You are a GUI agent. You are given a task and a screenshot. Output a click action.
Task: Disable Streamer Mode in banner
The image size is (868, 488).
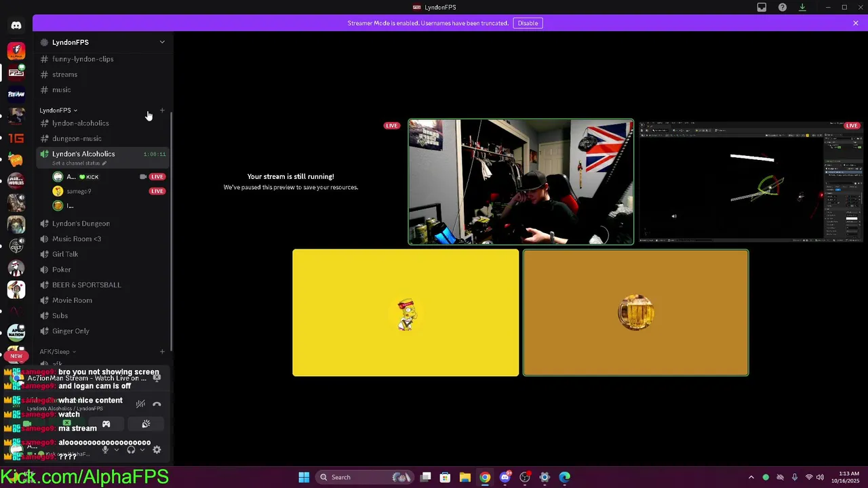[528, 23]
